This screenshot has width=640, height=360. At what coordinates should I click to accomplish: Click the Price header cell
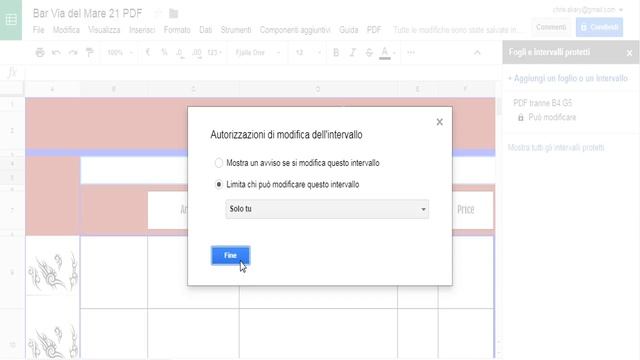[466, 210]
